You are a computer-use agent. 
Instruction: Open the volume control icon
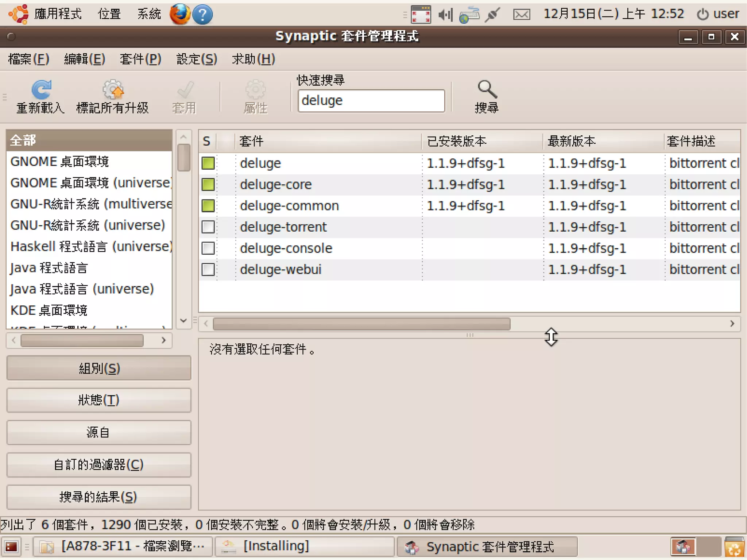pyautogui.click(x=445, y=15)
